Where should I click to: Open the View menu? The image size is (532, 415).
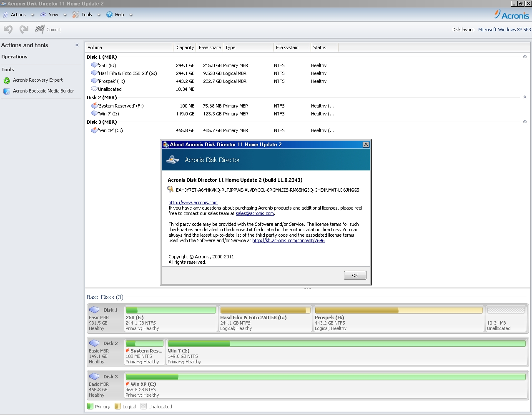54,15
